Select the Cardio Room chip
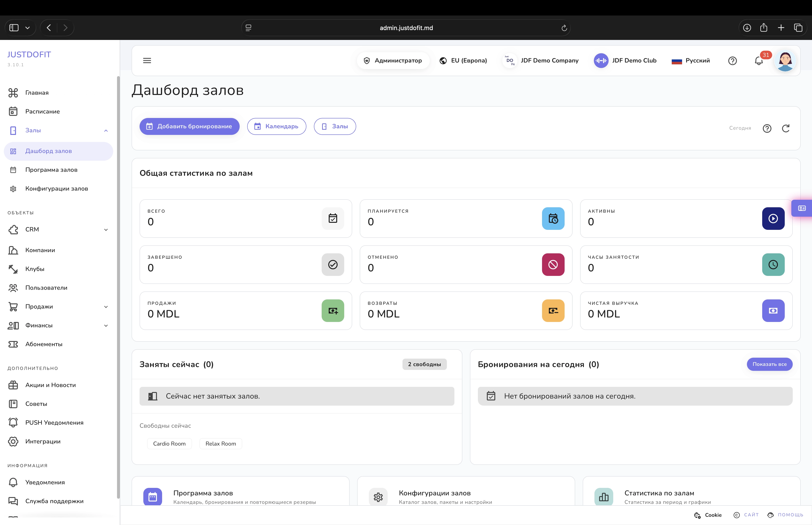 169,443
